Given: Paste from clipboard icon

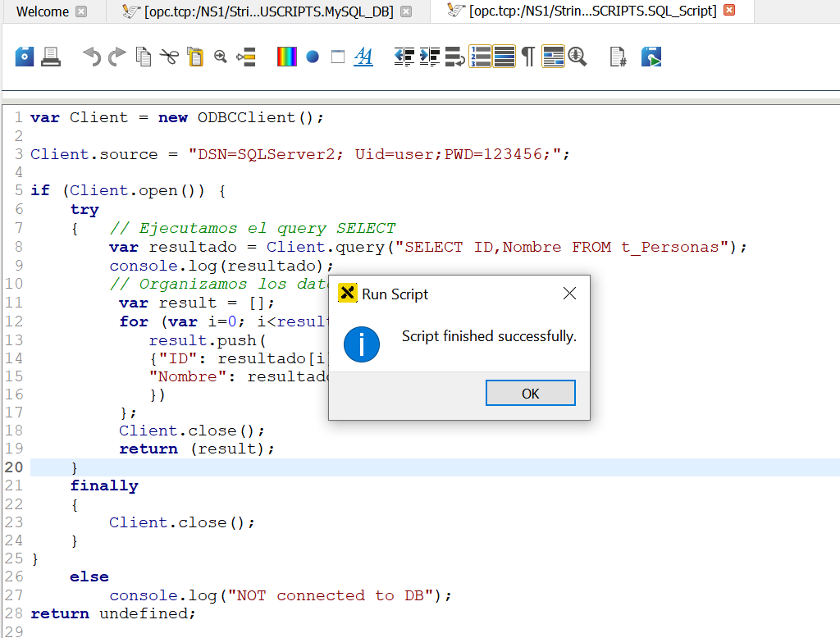Looking at the screenshot, I should coord(195,57).
